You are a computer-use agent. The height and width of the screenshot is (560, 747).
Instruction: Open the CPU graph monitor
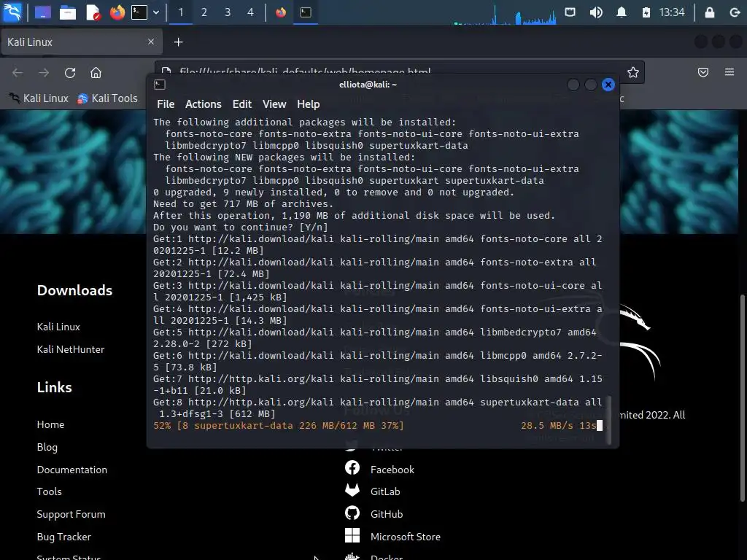pyautogui.click(x=505, y=13)
